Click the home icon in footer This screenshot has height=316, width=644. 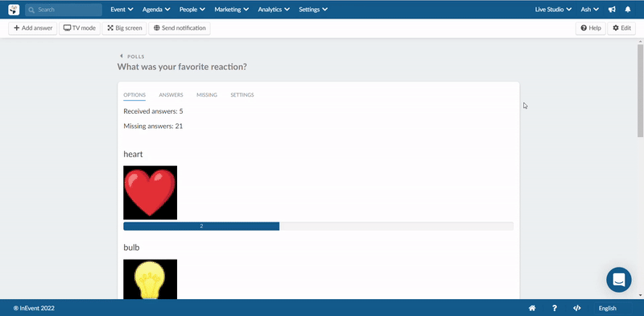click(x=532, y=308)
